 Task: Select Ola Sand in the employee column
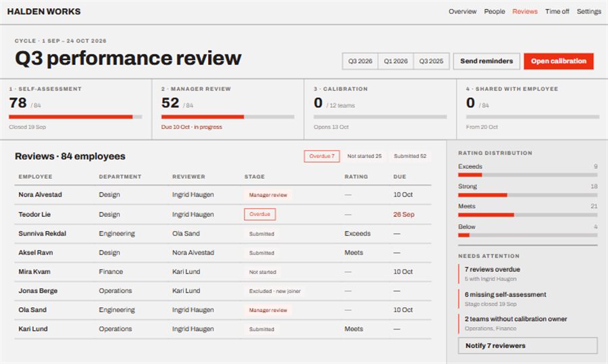pyautogui.click(x=32, y=310)
